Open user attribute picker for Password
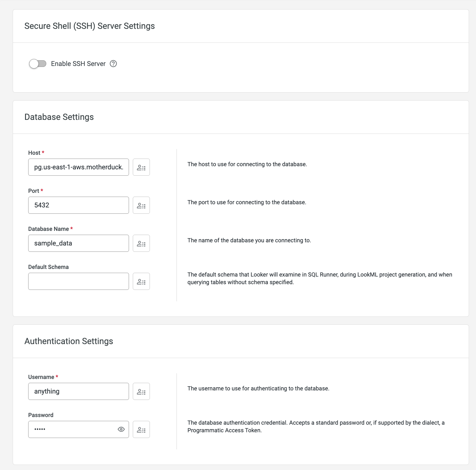 [x=141, y=429]
